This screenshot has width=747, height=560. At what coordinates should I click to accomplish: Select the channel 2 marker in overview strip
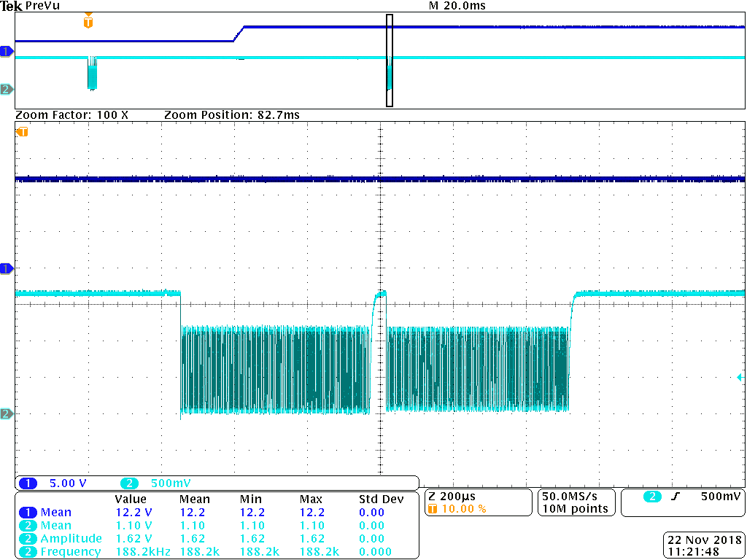coord(7,89)
